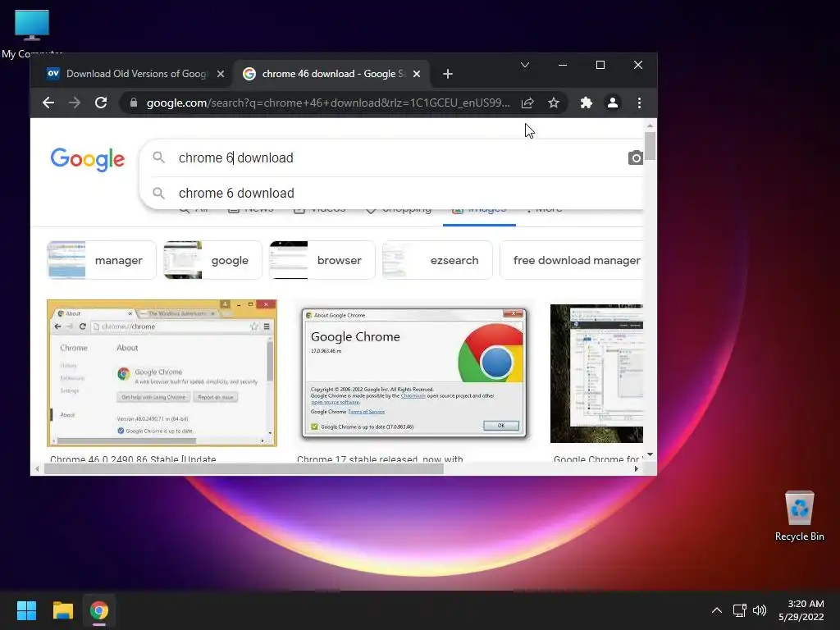Click the horizontal scroll left arrow

click(36, 468)
